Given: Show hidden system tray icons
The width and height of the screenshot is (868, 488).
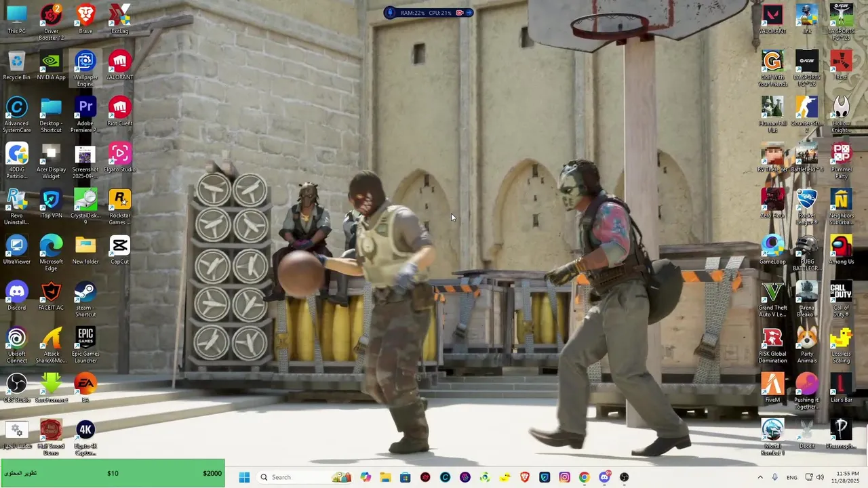Looking at the screenshot, I should pyautogui.click(x=759, y=477).
